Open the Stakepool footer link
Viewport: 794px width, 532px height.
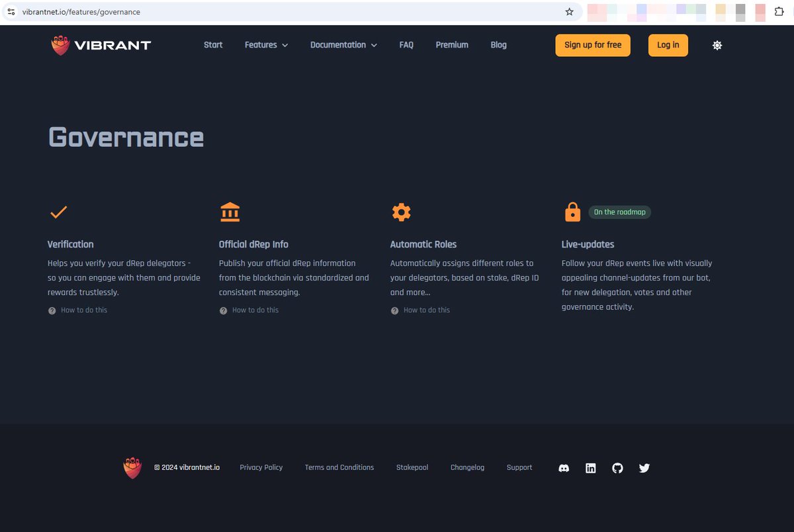pos(412,467)
